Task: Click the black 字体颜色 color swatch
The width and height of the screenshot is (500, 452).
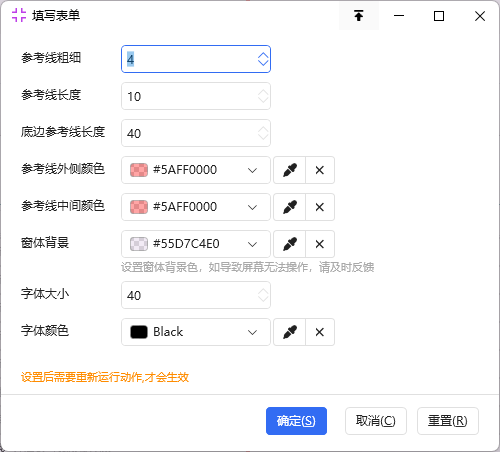Action: coord(139,332)
